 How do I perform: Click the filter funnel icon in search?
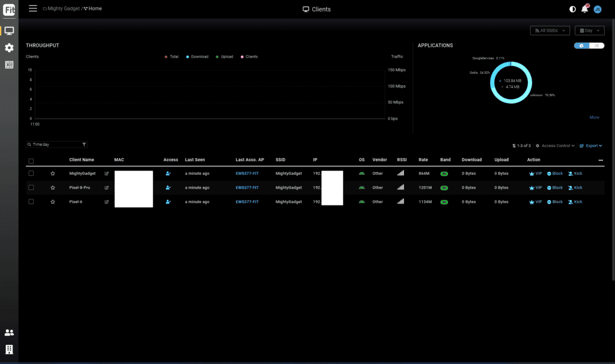[x=84, y=145]
